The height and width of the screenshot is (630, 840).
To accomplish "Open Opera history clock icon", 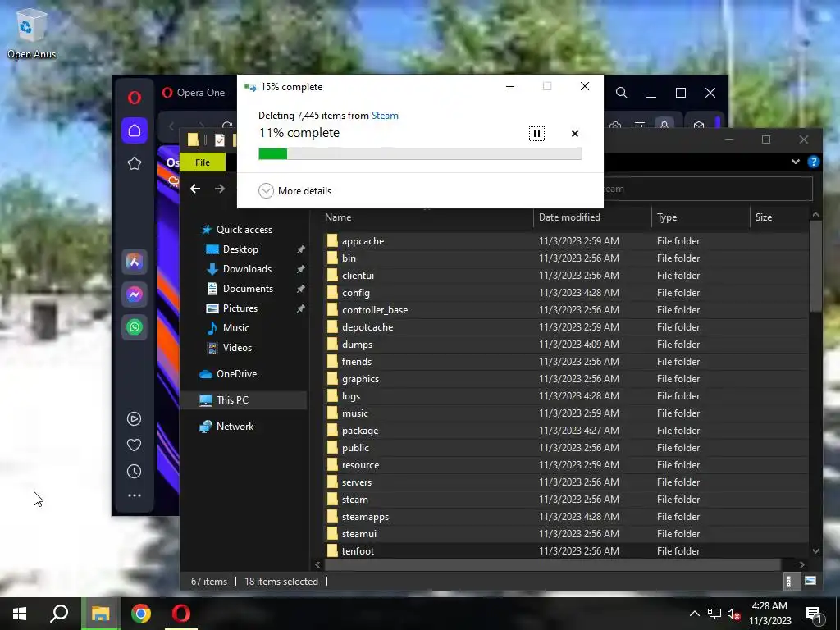I will click(x=135, y=472).
